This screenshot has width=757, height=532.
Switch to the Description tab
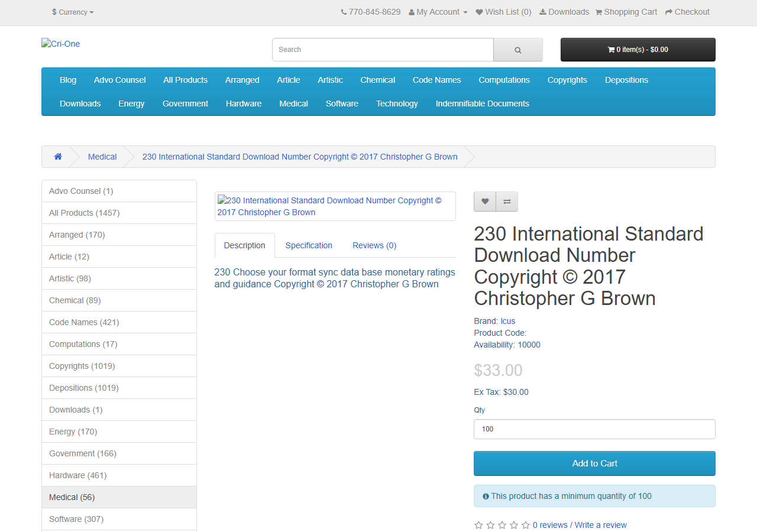245,245
